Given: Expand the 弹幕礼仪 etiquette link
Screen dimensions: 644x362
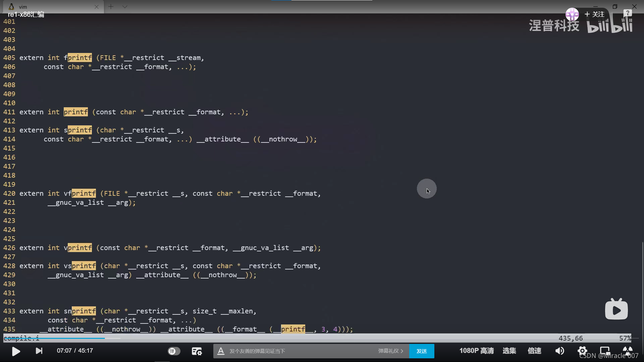Looking at the screenshot, I should click(390, 351).
